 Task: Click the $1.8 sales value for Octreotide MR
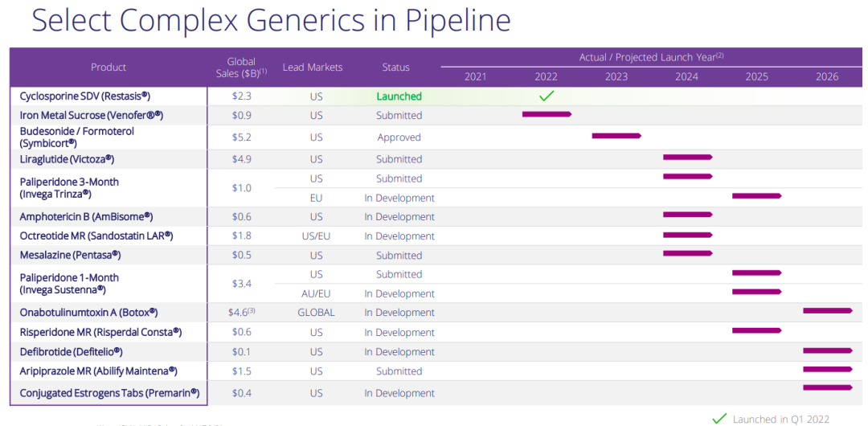[242, 236]
